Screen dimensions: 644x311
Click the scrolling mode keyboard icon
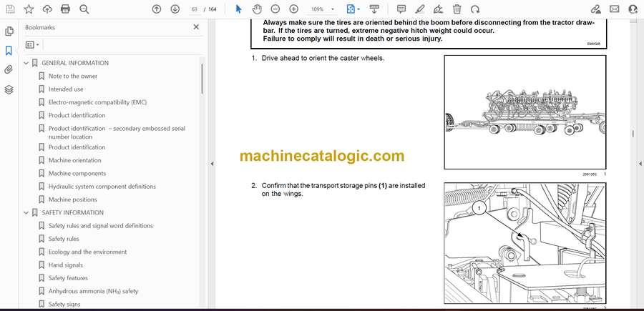[374, 9]
